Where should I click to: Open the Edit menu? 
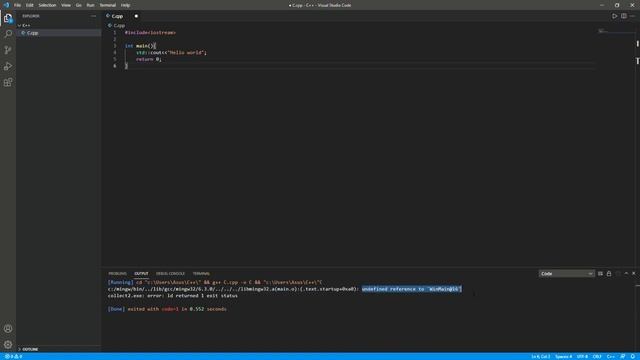coord(29,5)
